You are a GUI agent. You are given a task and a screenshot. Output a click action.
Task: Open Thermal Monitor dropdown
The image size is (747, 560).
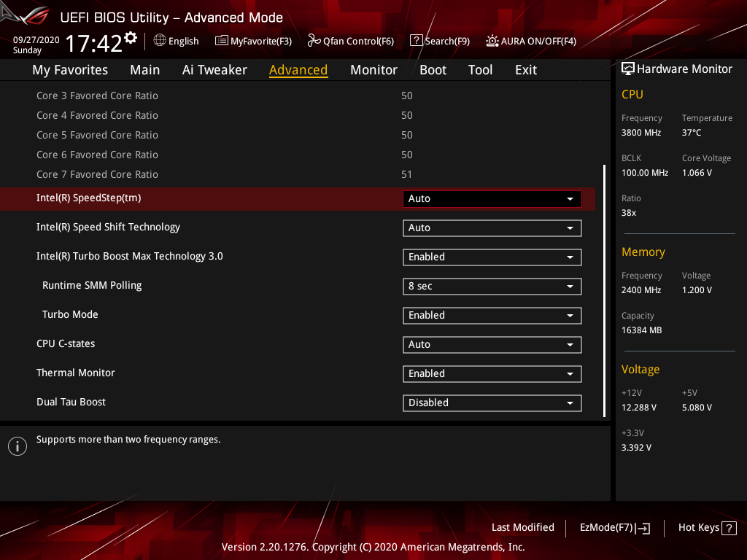492,374
